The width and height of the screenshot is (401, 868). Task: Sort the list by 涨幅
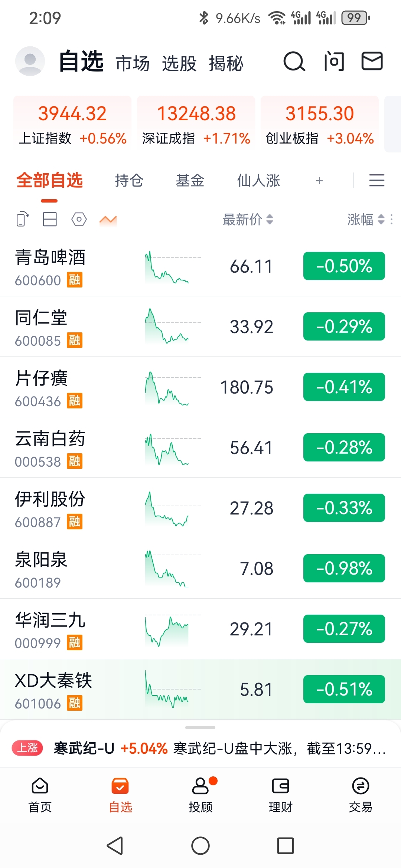pyautogui.click(x=366, y=219)
